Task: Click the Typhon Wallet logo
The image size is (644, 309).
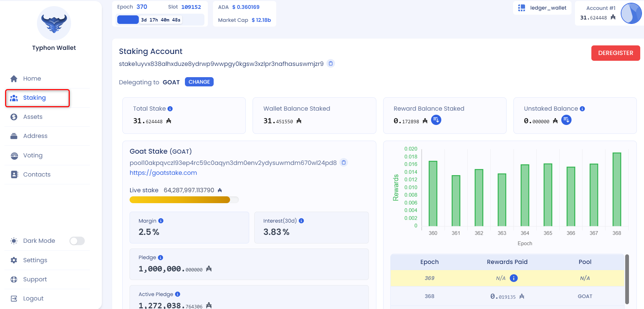Action: 54,23
